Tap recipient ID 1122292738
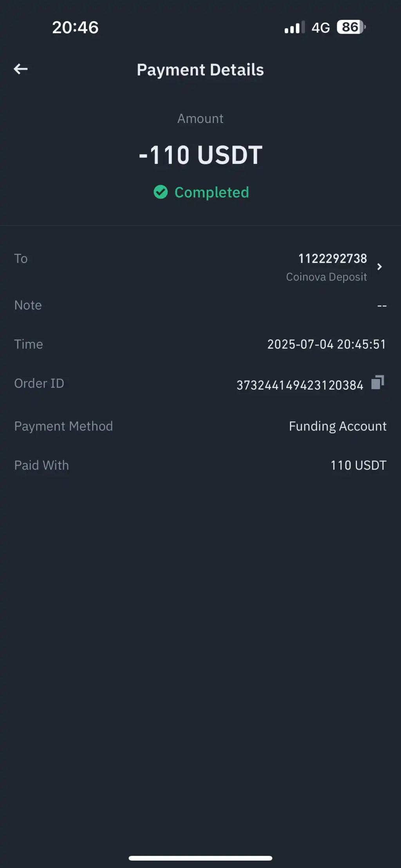Image resolution: width=401 pixels, height=868 pixels. click(x=332, y=259)
